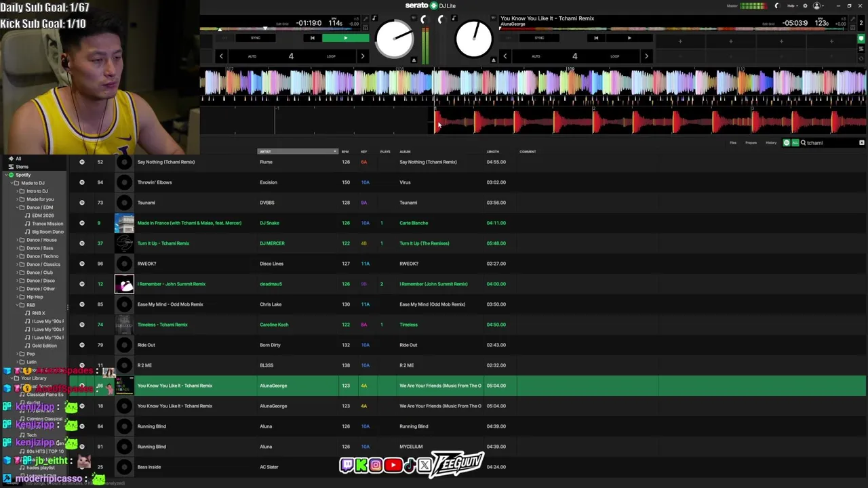This screenshot has height=488, width=868.
Task: Double left deck loop size arrow
Action: 362,56
